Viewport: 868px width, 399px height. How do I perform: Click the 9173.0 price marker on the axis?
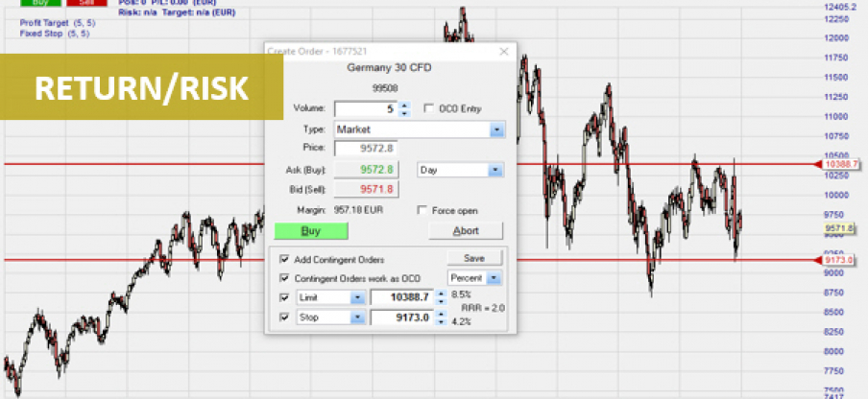point(838,260)
